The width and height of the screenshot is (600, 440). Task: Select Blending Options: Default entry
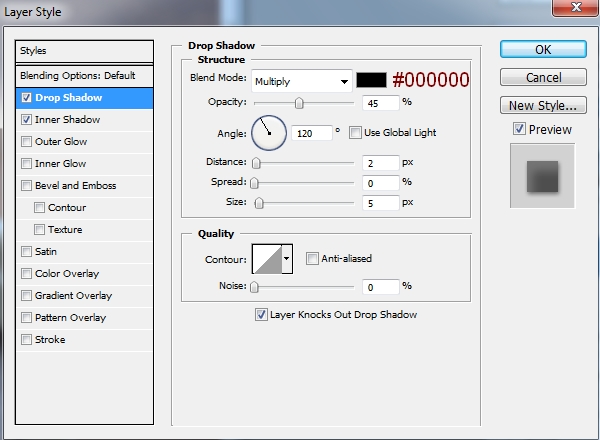[84, 76]
